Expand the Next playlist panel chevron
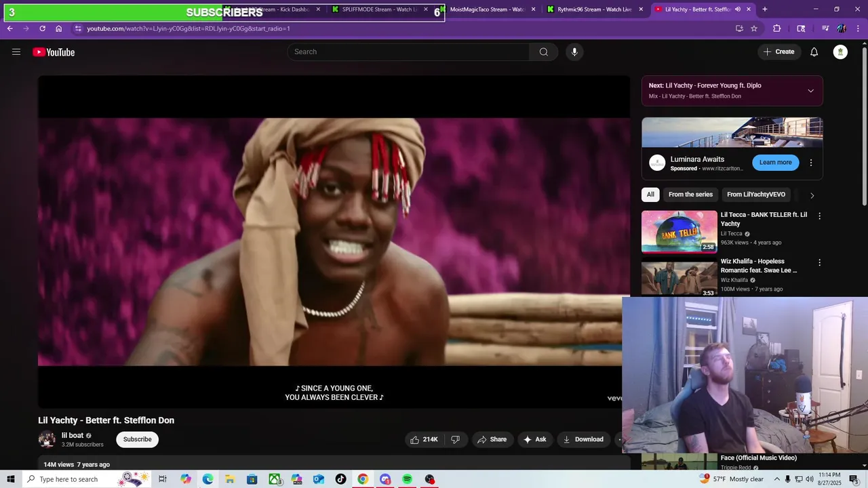This screenshot has width=868, height=488. (x=810, y=91)
